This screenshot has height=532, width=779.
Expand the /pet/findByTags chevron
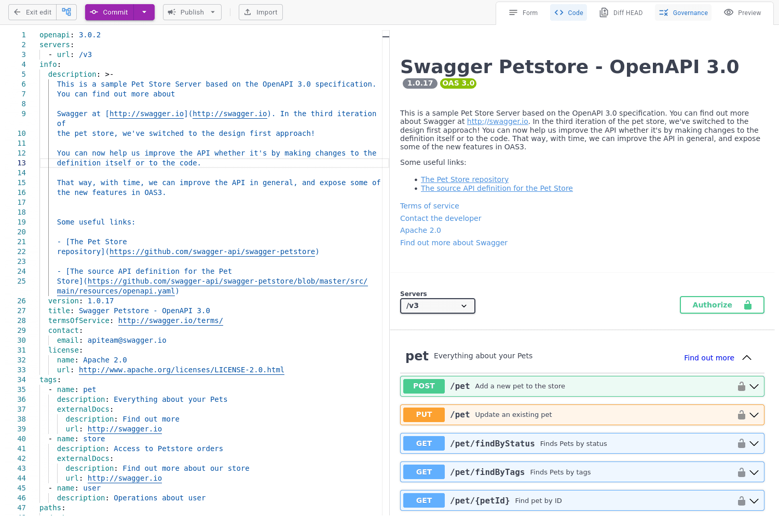pos(754,472)
